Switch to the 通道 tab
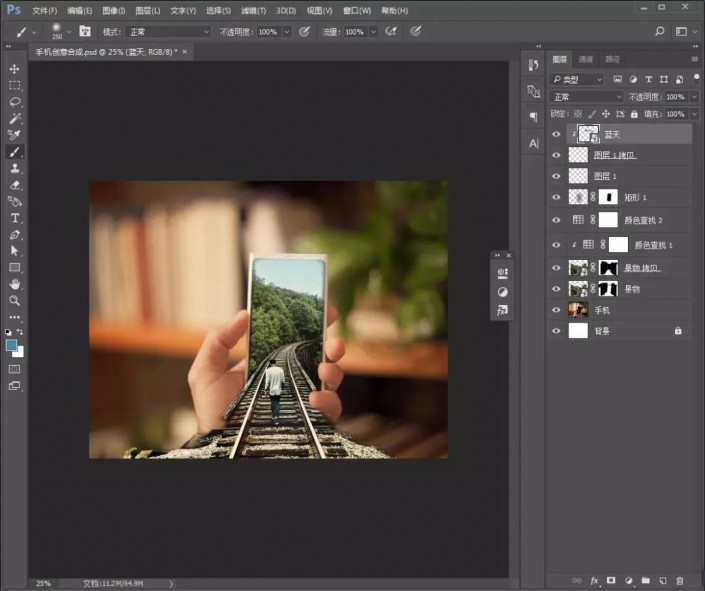This screenshot has width=705, height=591. coord(585,59)
